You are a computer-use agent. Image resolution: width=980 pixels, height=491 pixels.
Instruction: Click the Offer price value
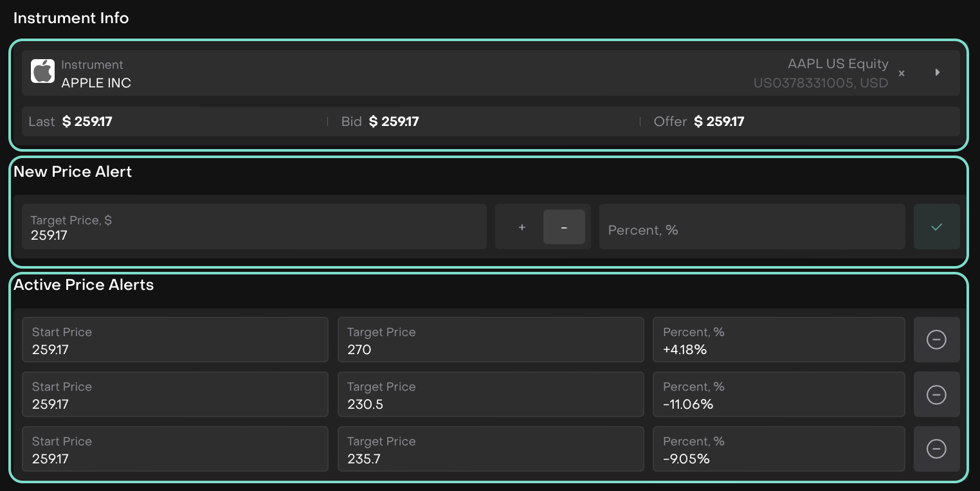[x=719, y=121]
